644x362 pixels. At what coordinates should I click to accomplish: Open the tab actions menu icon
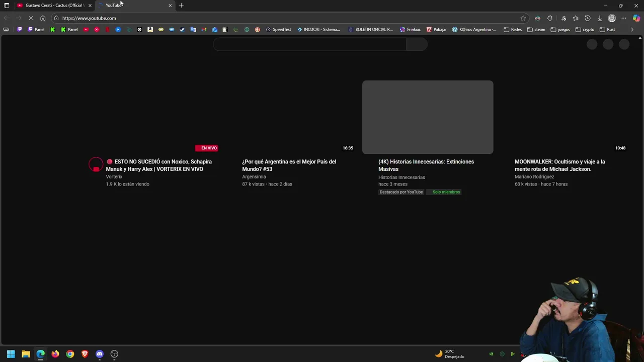point(7,5)
